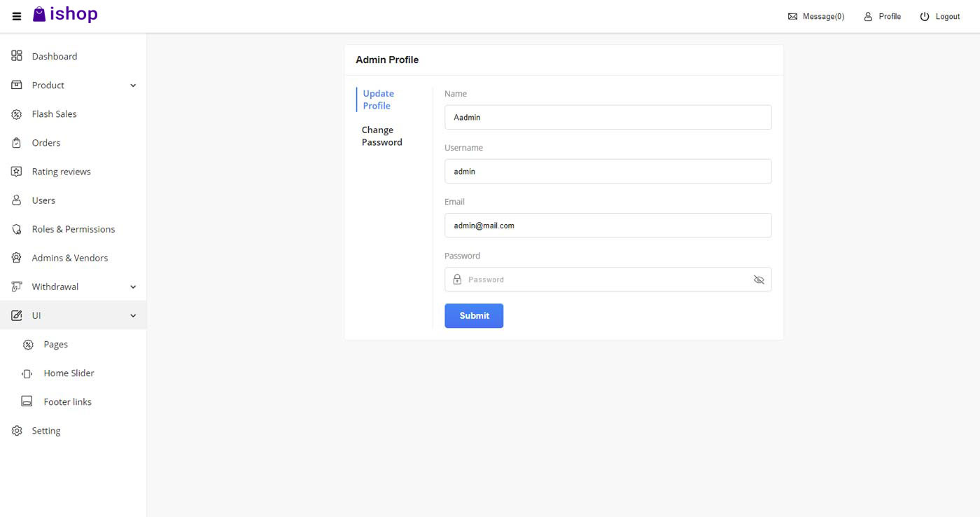
Task: Click the Setting gear icon
Action: 17,430
